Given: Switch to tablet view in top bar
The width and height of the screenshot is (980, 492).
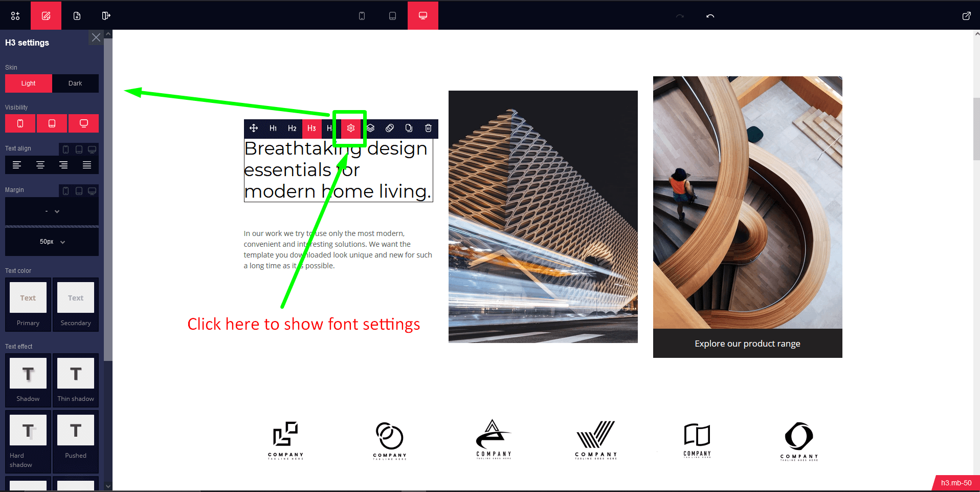Looking at the screenshot, I should (392, 16).
